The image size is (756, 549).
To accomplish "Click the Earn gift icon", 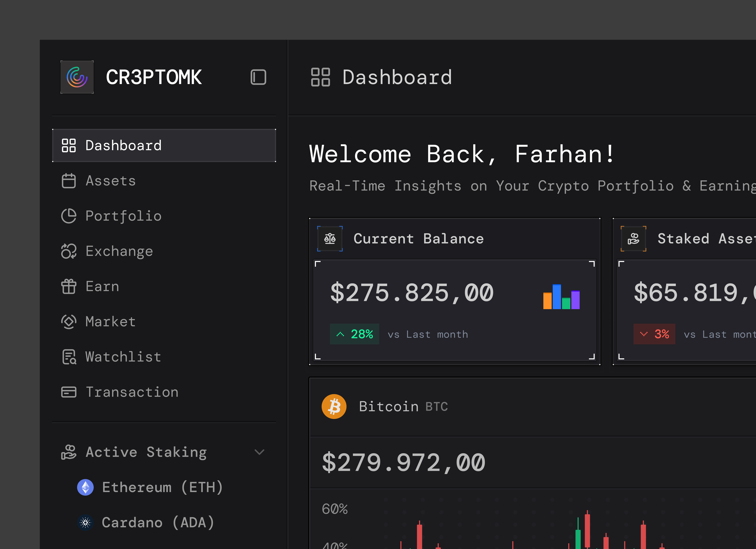I will [69, 286].
